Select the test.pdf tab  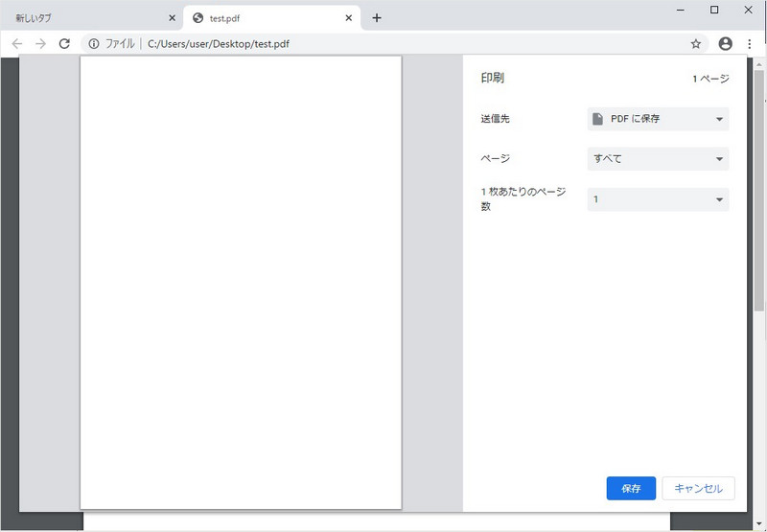[x=272, y=18]
